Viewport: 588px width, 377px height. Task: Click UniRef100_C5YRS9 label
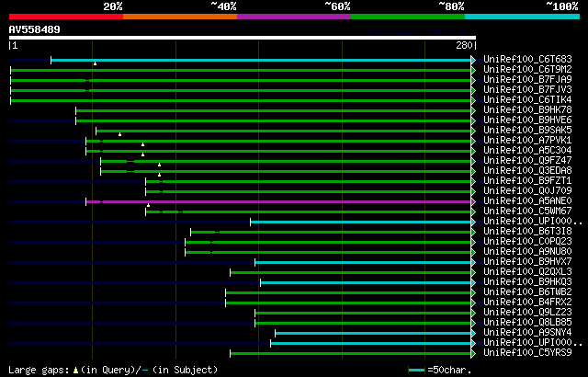click(527, 353)
